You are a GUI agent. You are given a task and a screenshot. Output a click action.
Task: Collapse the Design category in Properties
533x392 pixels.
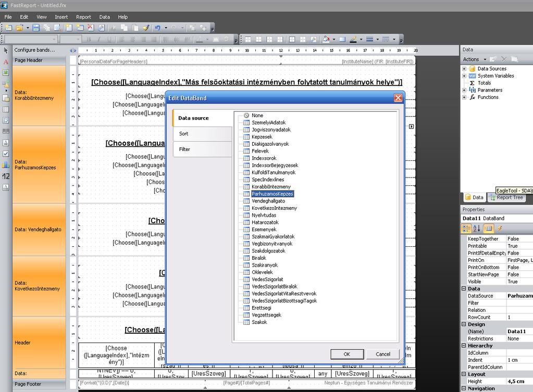[464, 324]
